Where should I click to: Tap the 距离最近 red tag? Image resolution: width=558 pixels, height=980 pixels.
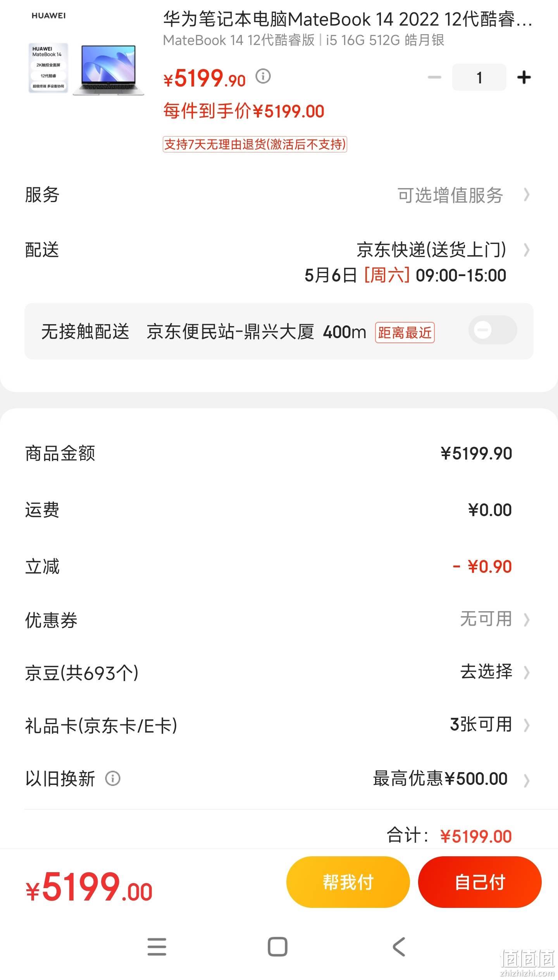pyautogui.click(x=405, y=332)
